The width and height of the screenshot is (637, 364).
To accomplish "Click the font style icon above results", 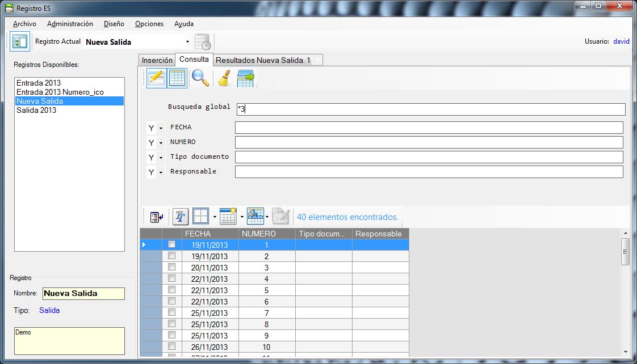I will coord(181,217).
